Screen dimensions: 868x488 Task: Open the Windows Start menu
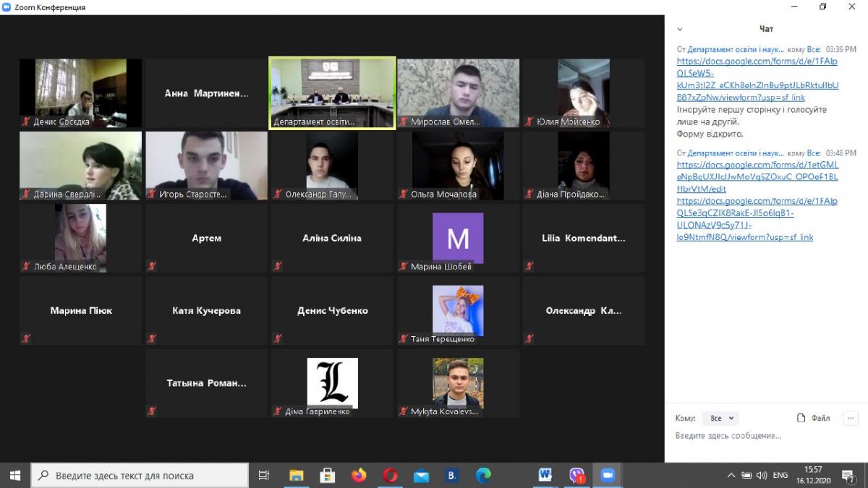(x=15, y=475)
